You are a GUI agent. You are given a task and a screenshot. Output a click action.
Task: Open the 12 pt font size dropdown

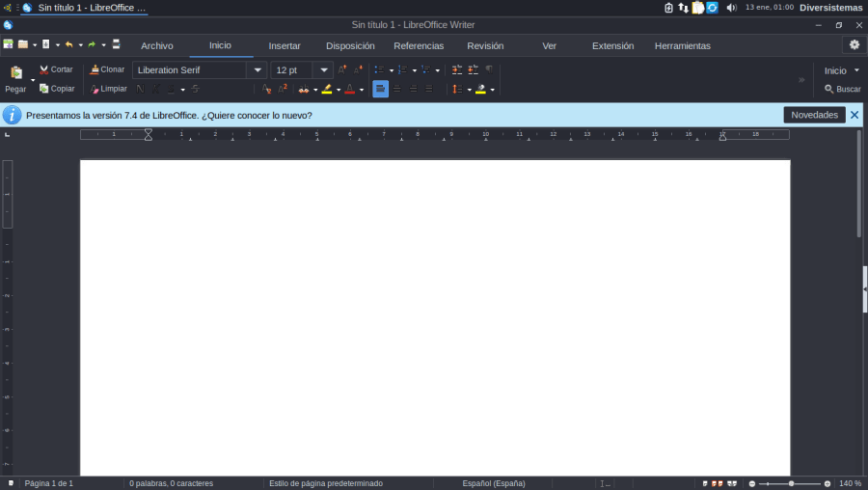[x=324, y=70]
